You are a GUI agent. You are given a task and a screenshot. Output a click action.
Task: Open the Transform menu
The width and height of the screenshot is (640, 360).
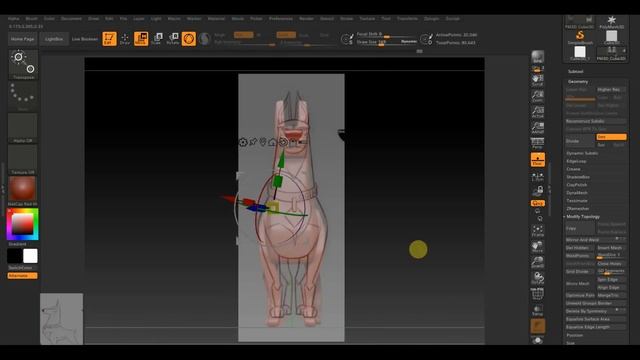pos(407,19)
